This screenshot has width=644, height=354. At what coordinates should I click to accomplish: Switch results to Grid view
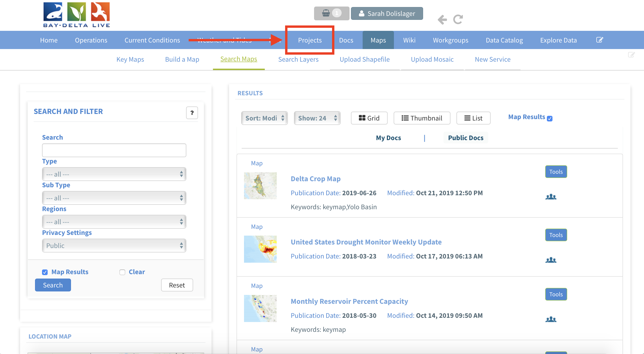(x=369, y=118)
